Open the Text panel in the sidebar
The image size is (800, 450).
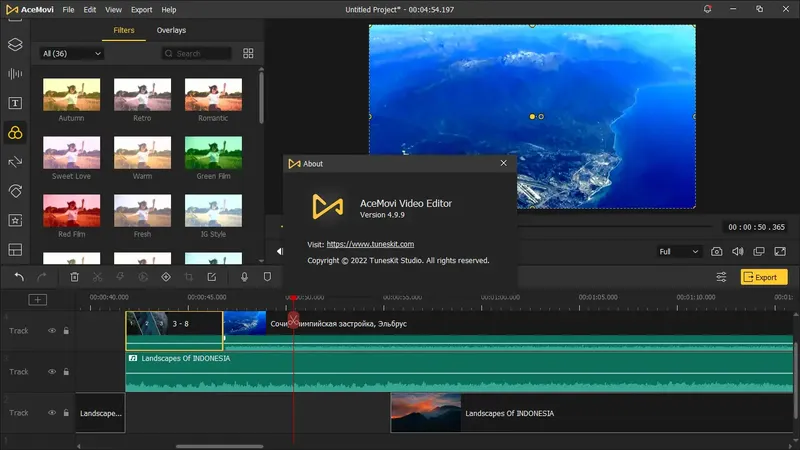click(x=15, y=103)
